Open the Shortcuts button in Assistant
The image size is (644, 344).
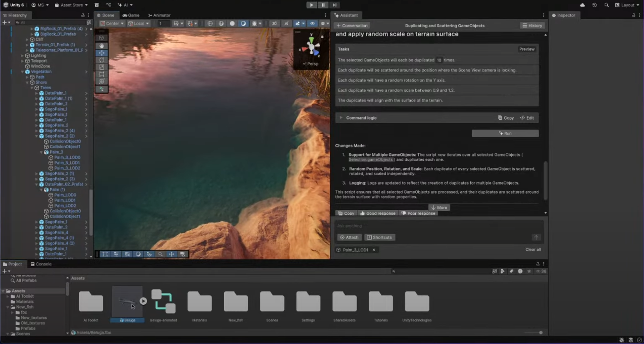click(x=379, y=237)
